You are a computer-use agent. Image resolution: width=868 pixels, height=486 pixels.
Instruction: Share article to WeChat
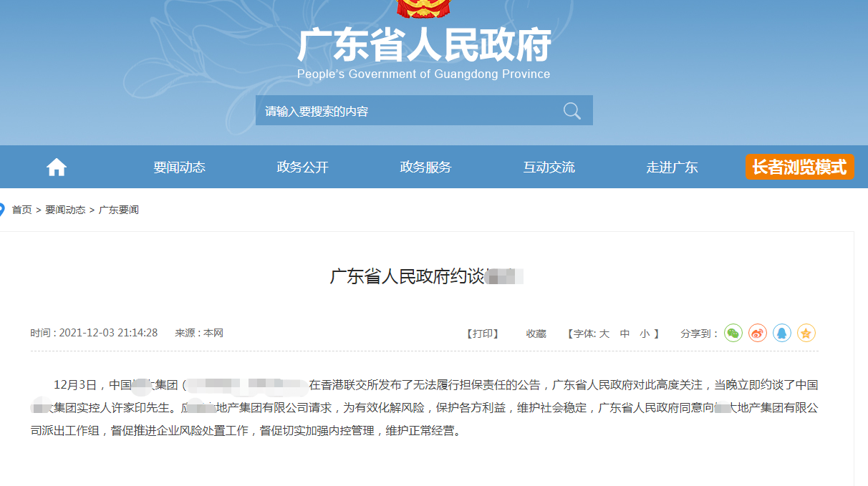[x=733, y=333]
